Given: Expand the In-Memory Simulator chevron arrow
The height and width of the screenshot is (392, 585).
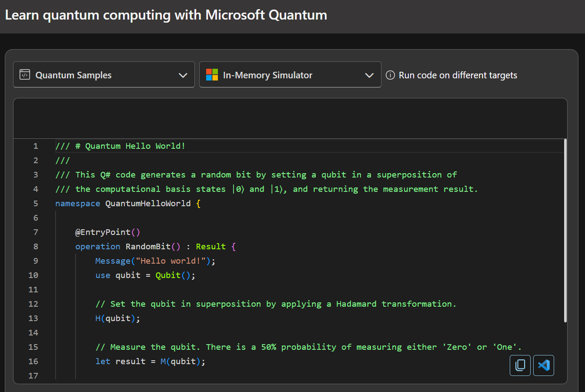Looking at the screenshot, I should pos(369,75).
